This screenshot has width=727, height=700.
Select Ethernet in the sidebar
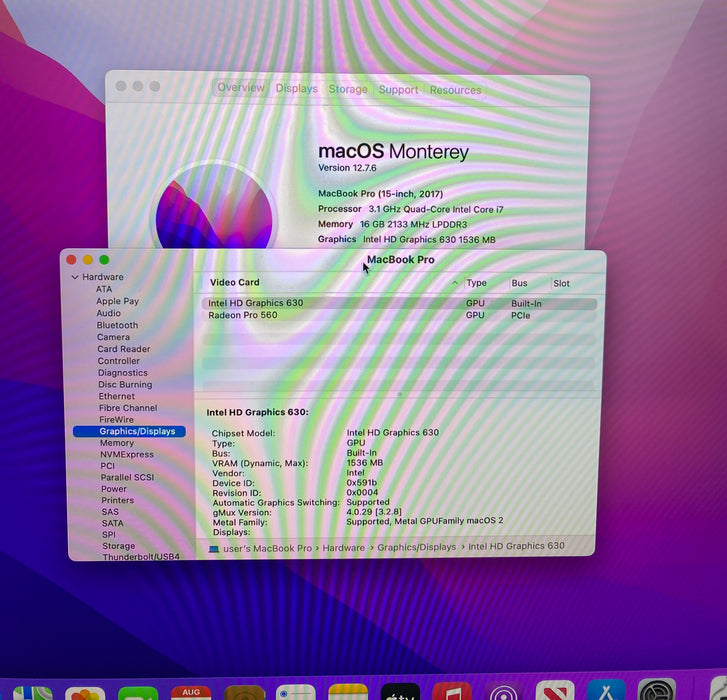pos(116,396)
